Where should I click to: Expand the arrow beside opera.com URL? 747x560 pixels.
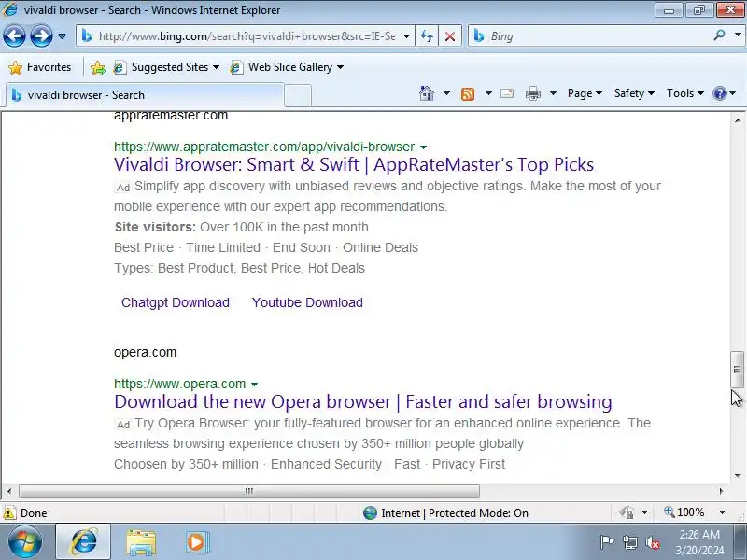click(254, 385)
